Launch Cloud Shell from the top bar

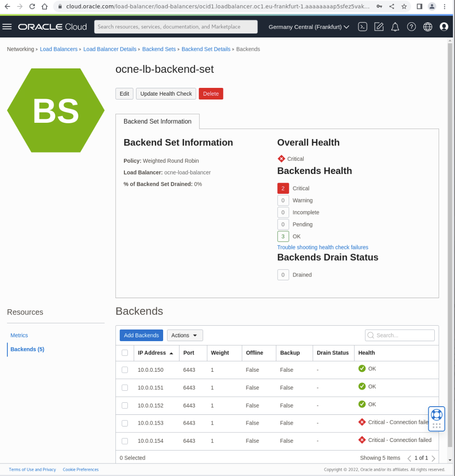[362, 26]
